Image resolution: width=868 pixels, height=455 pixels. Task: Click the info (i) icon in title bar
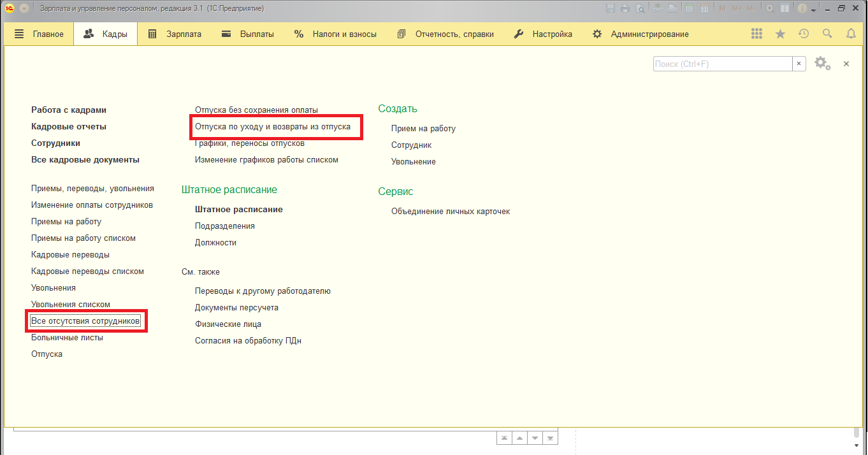click(802, 8)
